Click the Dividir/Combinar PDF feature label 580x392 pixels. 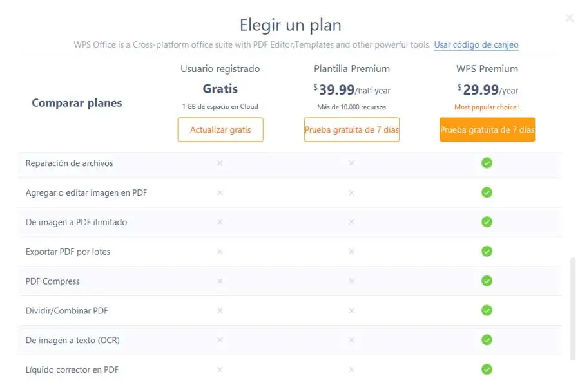click(66, 311)
